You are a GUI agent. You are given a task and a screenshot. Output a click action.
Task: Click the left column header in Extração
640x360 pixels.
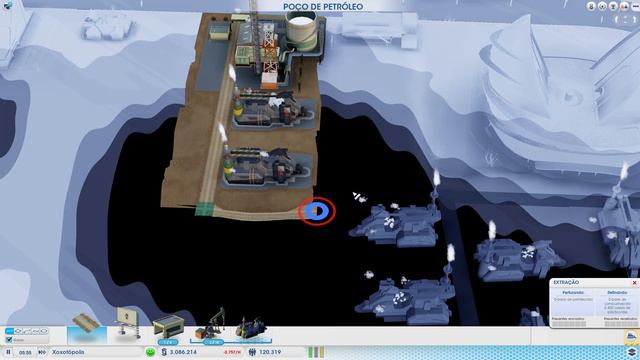(x=573, y=293)
